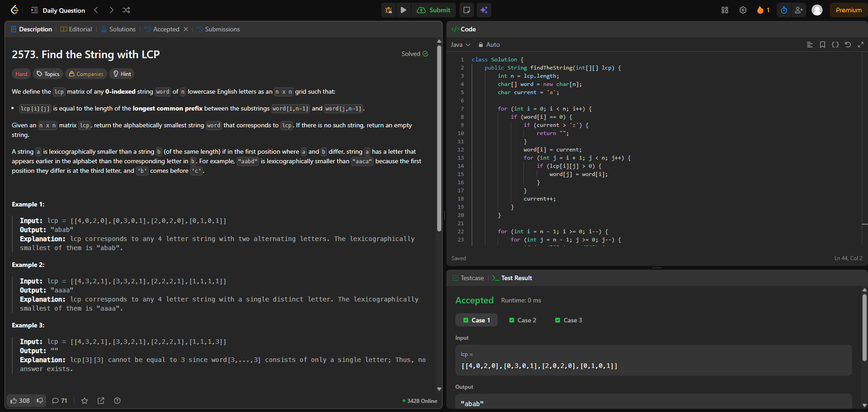The height and width of the screenshot is (412, 868).
Task: Open the Java language dropdown
Action: point(460,45)
